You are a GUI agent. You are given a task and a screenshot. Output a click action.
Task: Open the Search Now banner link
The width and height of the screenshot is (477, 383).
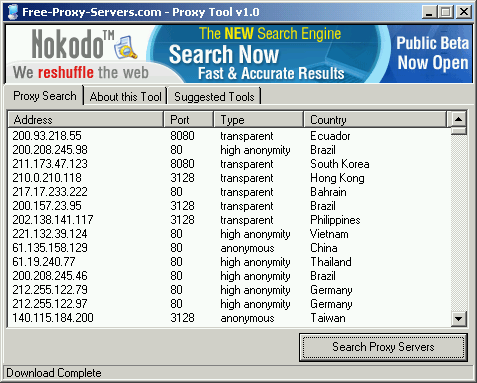coord(224,55)
